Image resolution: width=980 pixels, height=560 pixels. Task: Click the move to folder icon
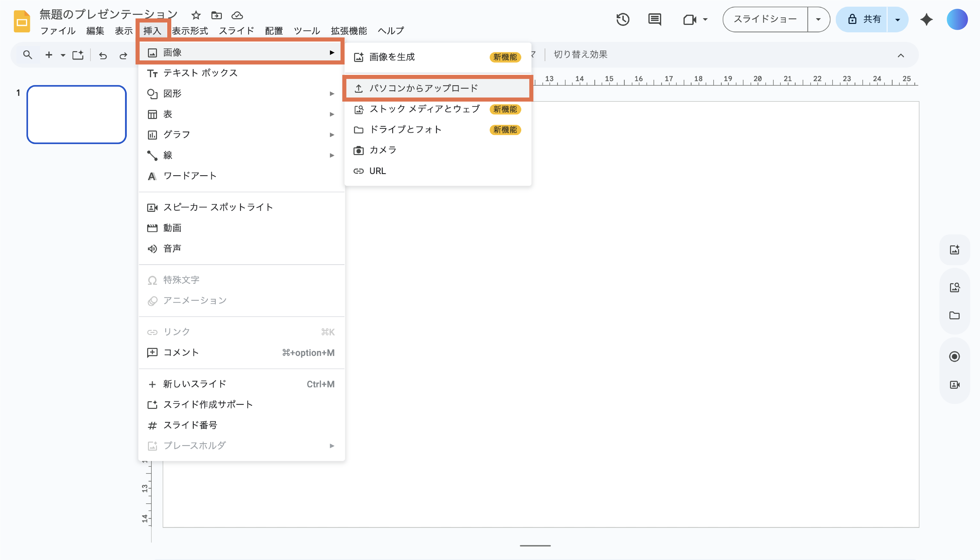217,15
